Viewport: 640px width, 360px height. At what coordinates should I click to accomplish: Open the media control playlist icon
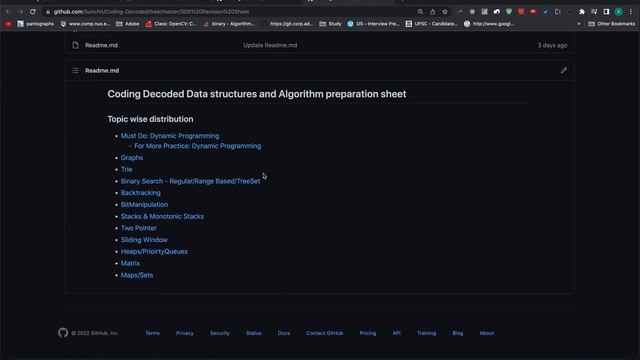594,12
